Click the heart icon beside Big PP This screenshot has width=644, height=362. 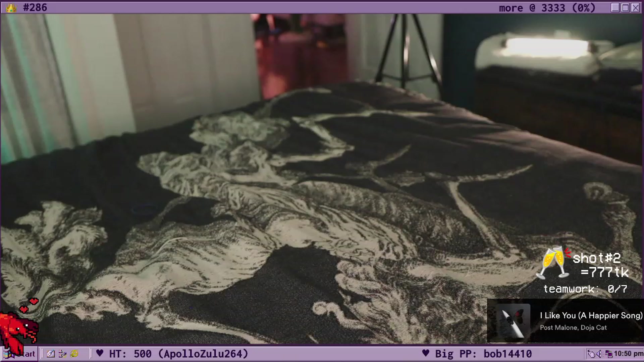click(426, 353)
